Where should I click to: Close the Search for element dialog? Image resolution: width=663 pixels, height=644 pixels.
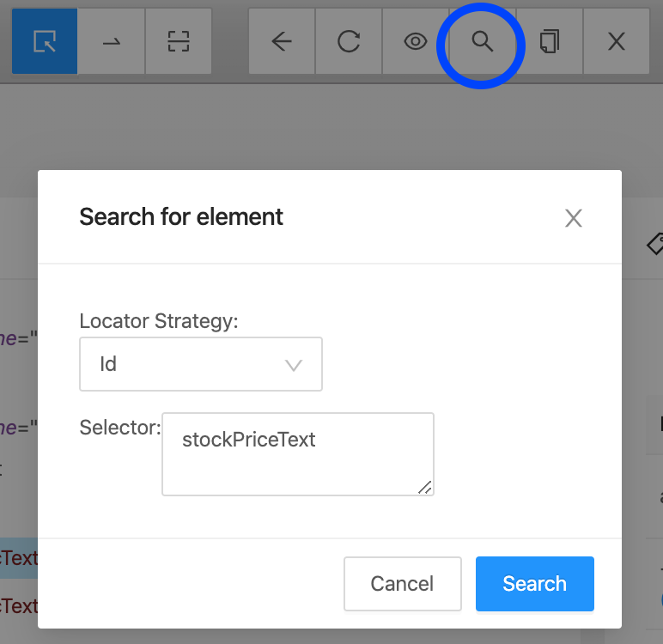[x=574, y=218]
